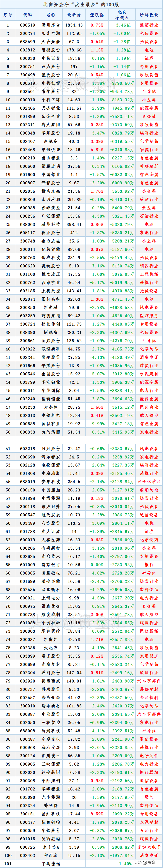Click change value -4.30% of 广汇能源

point(97,216)
